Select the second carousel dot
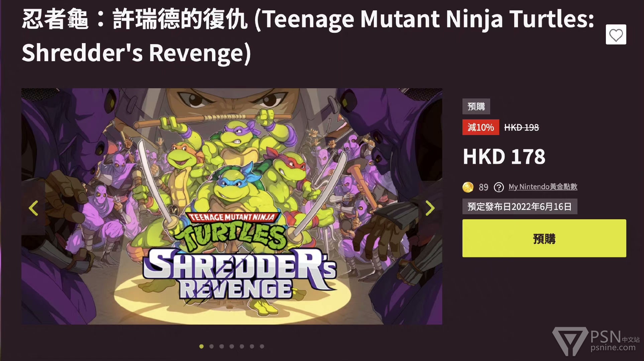 tap(211, 346)
